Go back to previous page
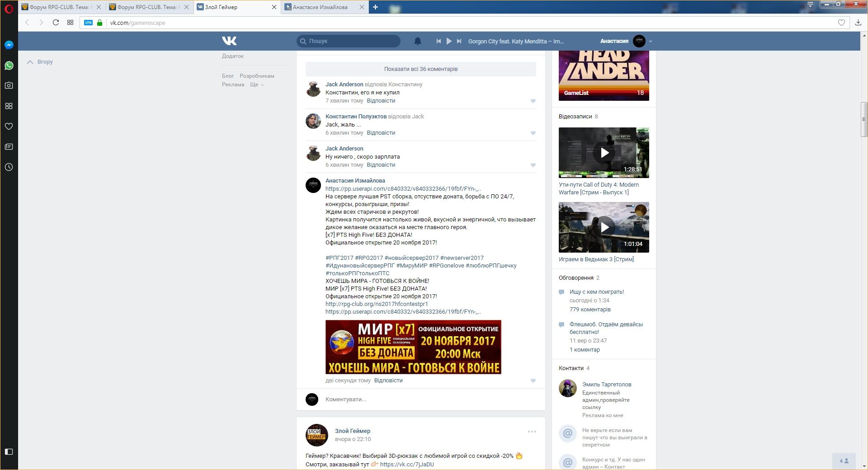Image resolution: width=868 pixels, height=470 pixels. coord(27,23)
